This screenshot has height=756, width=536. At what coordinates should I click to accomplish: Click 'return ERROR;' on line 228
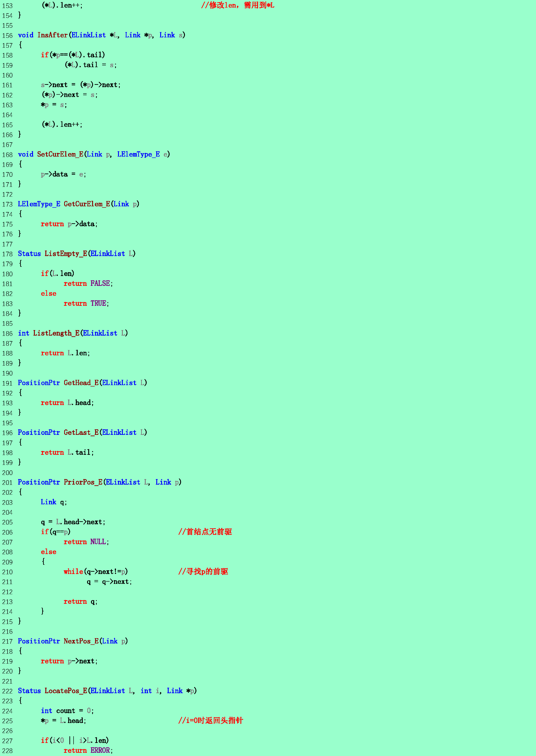(x=88, y=750)
